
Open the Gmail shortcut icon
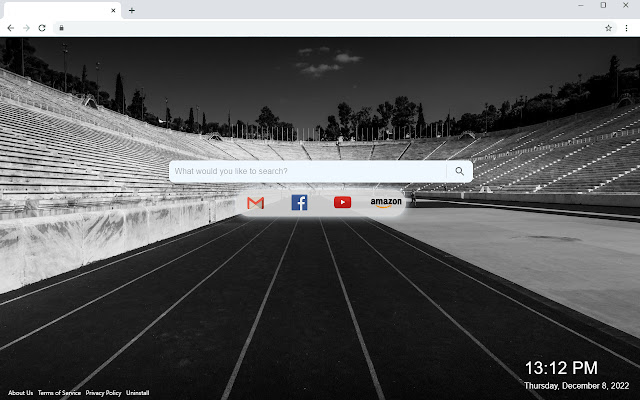(256, 202)
